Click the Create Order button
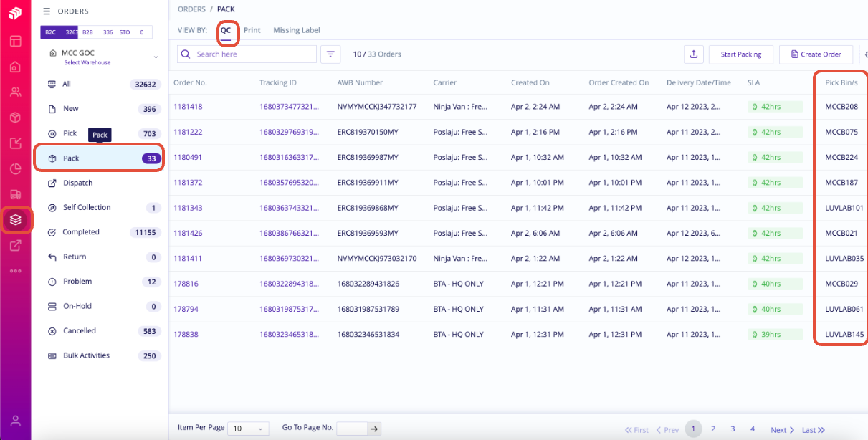This screenshot has height=440, width=868. point(816,54)
